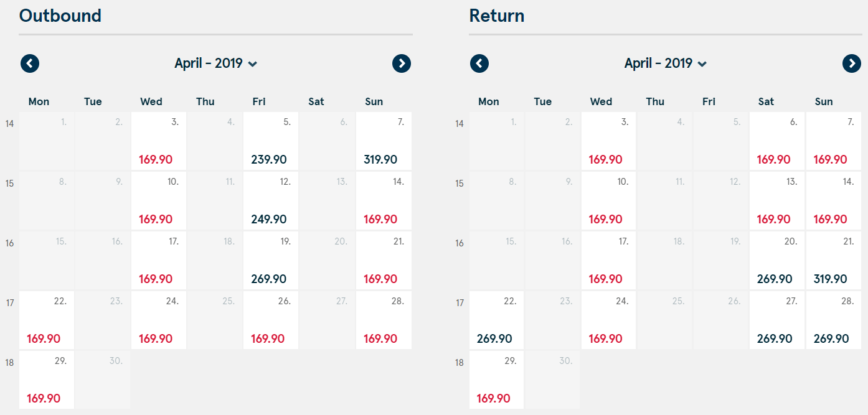
Task: Select Return April 10 at 169.90
Action: [608, 201]
